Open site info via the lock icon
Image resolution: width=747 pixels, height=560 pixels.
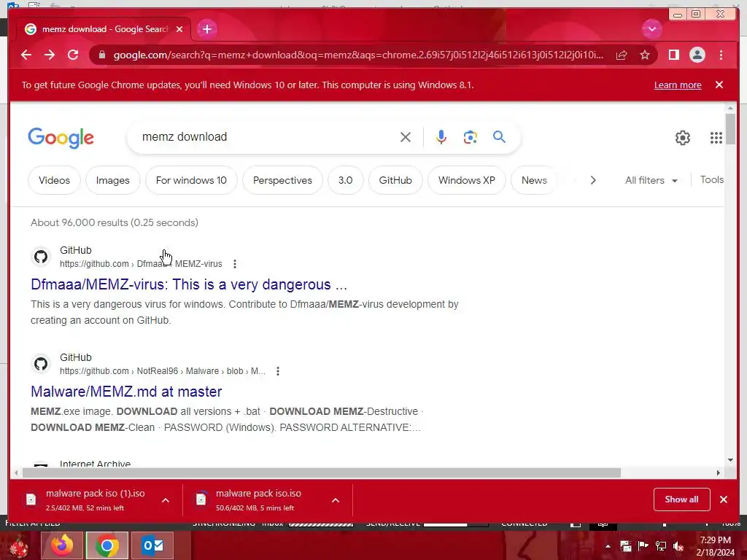[101, 55]
